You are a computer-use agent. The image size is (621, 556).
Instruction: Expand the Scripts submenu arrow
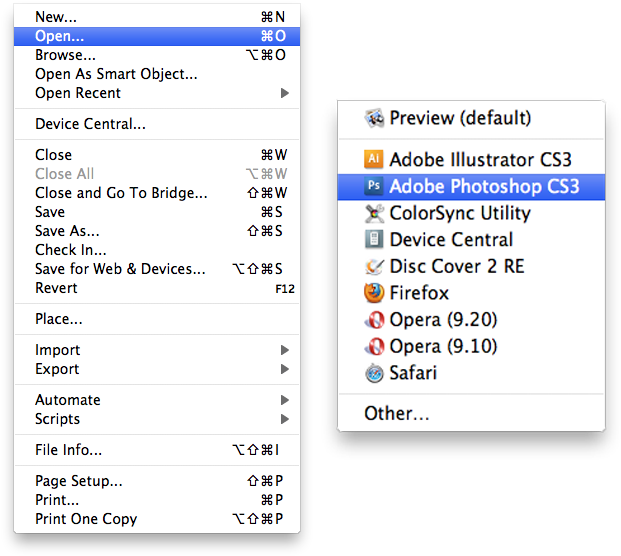coord(284,419)
